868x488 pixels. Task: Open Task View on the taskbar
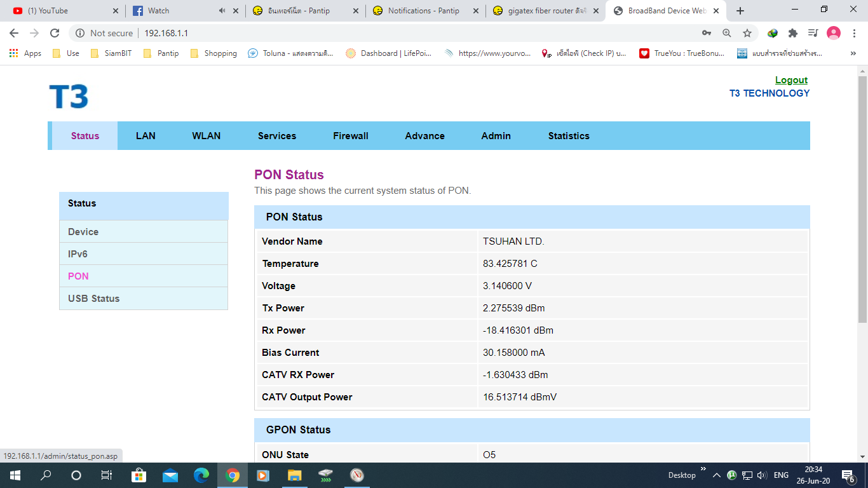pyautogui.click(x=107, y=475)
